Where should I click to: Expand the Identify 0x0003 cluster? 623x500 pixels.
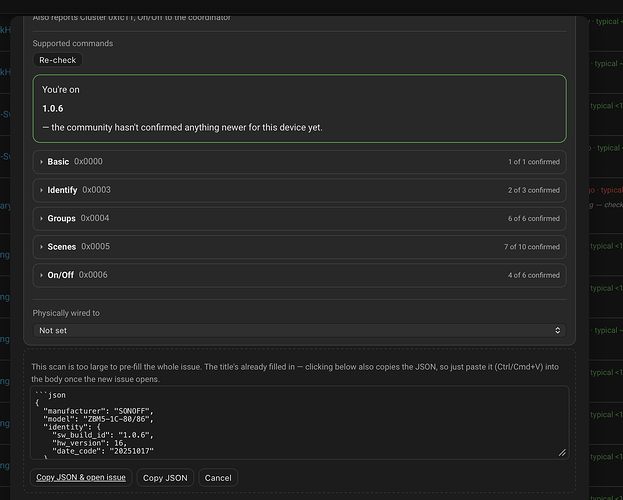299,190
